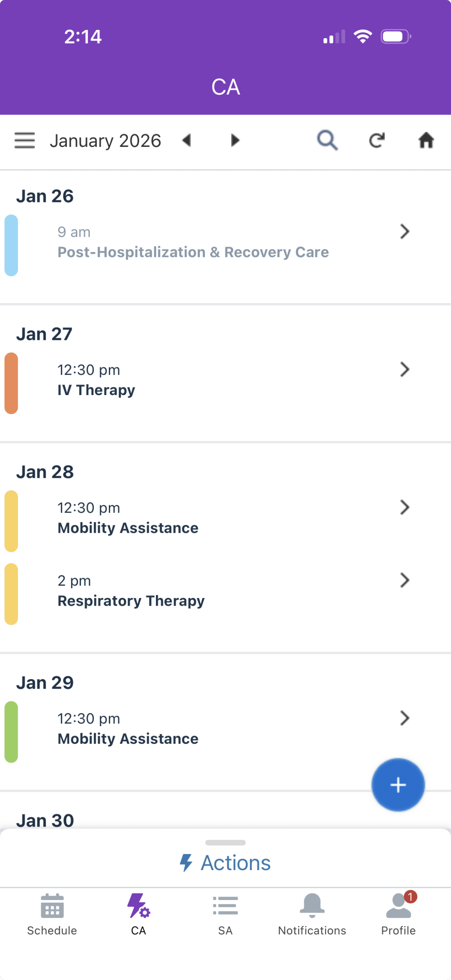Tap the January 2026 month label

click(105, 140)
